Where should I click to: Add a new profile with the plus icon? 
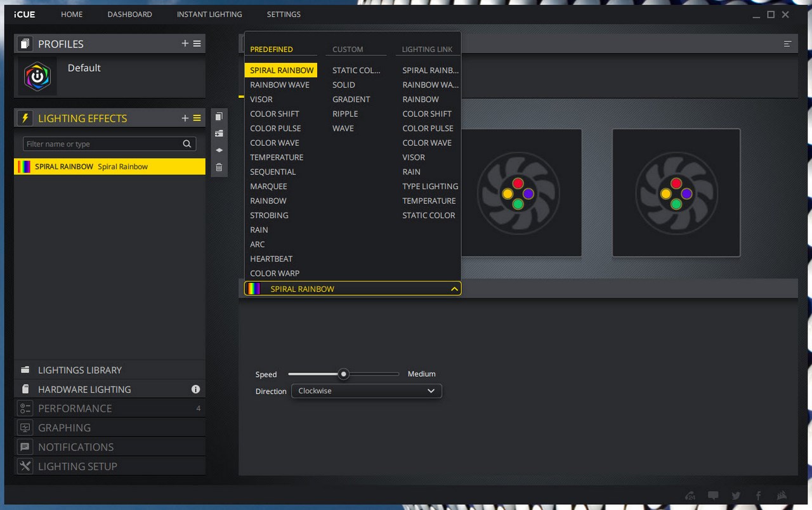click(185, 44)
